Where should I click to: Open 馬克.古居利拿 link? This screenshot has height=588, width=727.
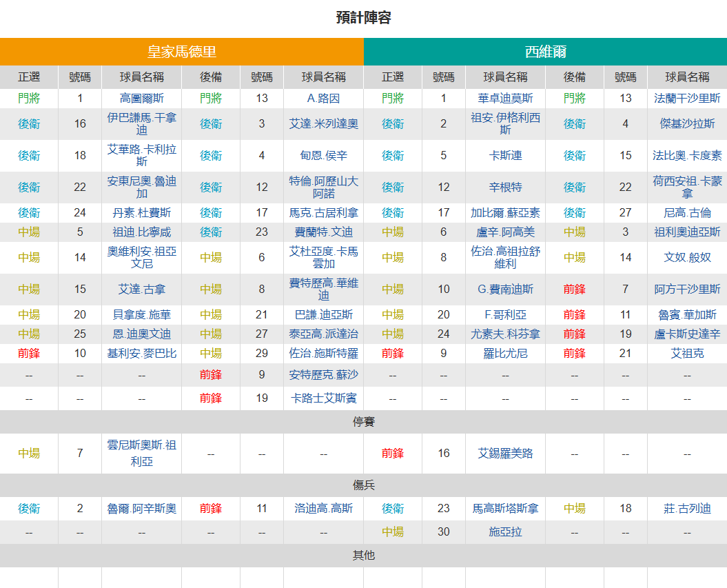coord(323,213)
